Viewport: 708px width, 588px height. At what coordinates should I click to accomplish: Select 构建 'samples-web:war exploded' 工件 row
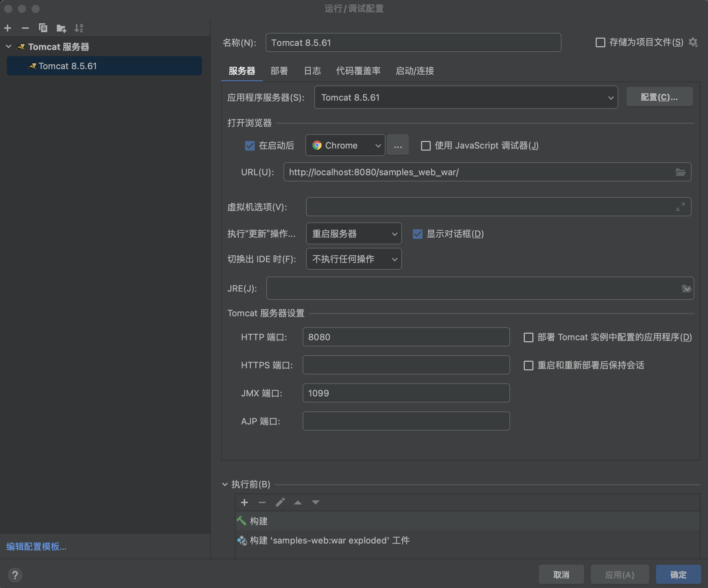pyautogui.click(x=468, y=540)
